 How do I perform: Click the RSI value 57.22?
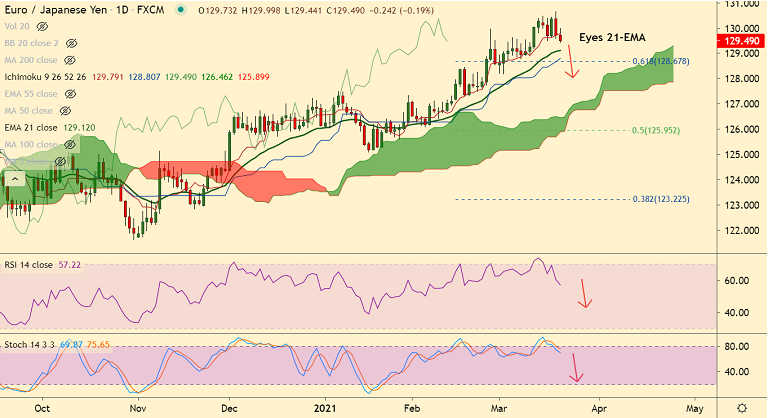pyautogui.click(x=70, y=265)
